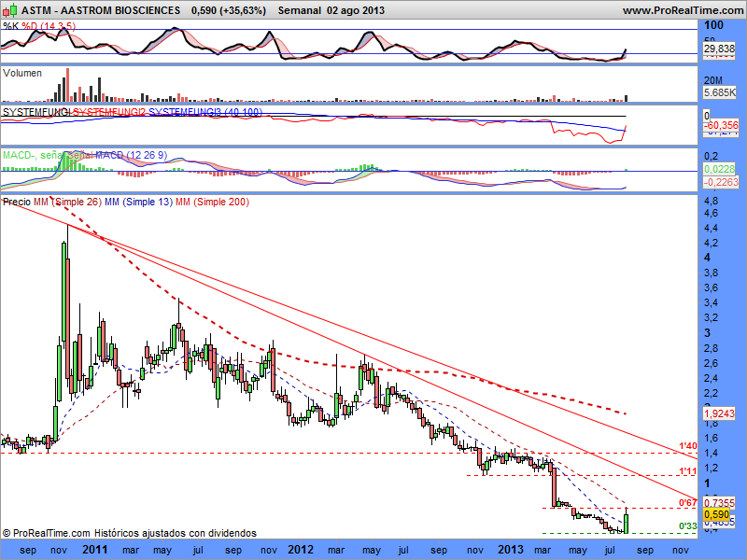Click the price axis label 3,6
Screen dimensions: 747x560
pyautogui.click(x=712, y=287)
